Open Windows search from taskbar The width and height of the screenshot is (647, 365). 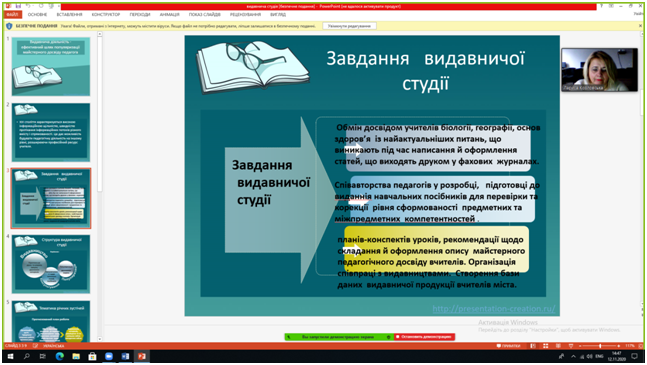pyautogui.click(x=26, y=356)
